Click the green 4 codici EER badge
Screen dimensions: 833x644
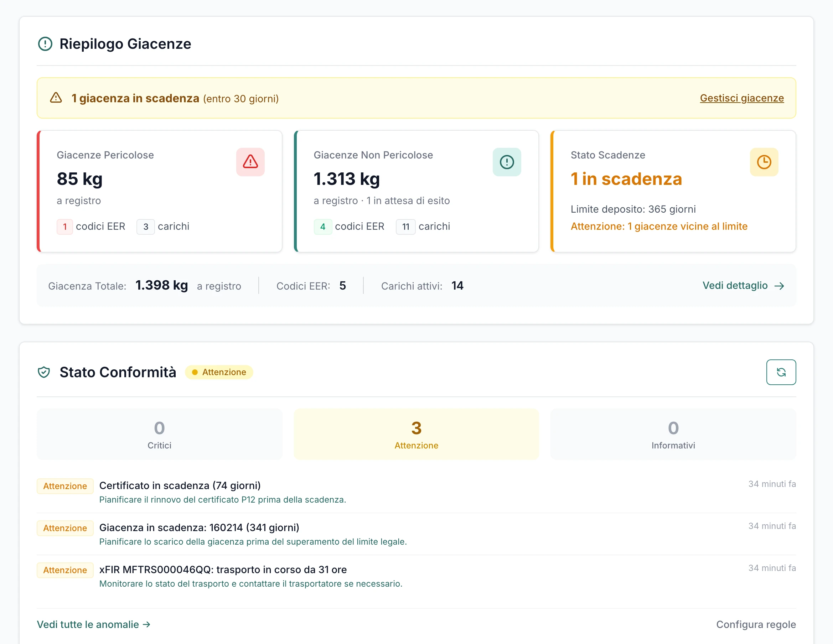[x=323, y=227]
